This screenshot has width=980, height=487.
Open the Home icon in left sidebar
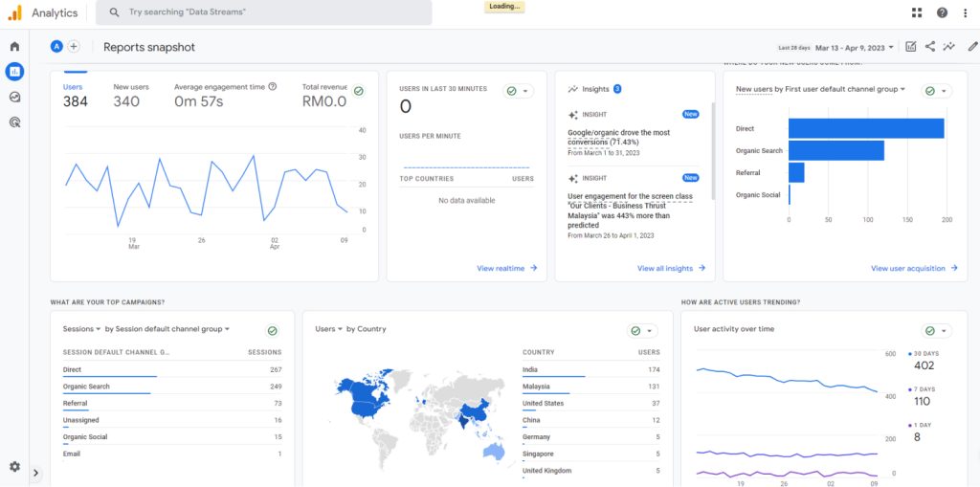pyautogui.click(x=14, y=46)
